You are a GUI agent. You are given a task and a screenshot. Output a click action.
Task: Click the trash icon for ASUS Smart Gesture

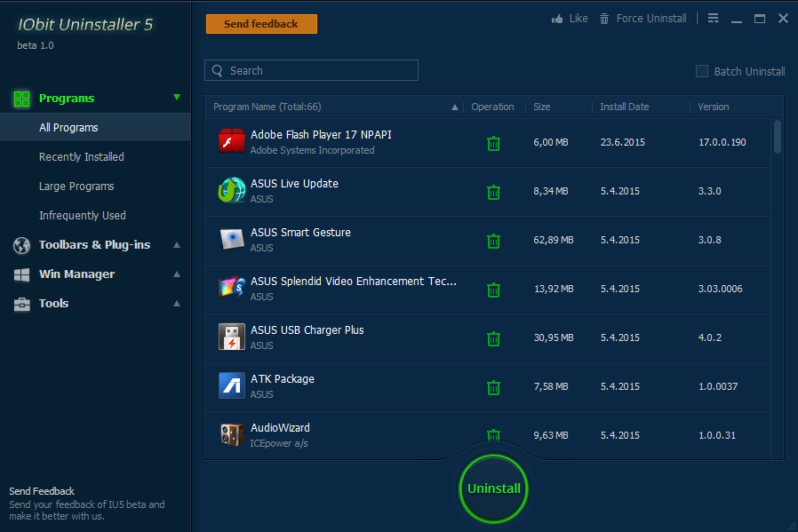493,241
